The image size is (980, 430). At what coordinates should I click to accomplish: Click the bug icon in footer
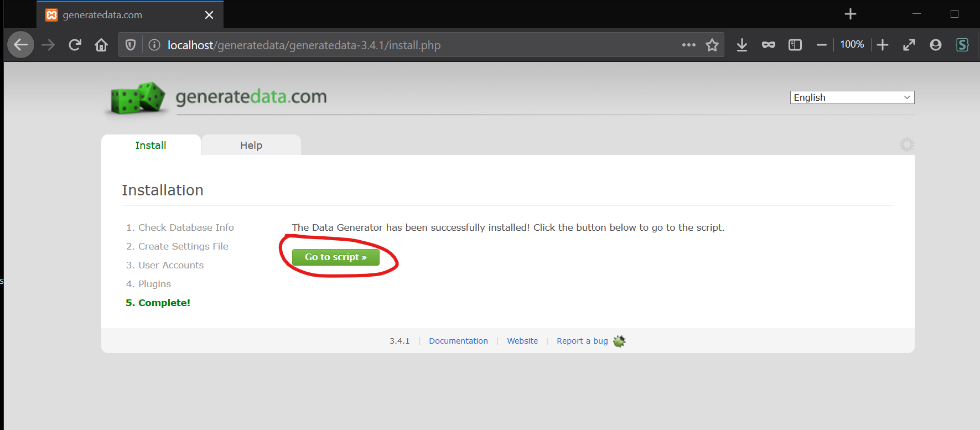point(619,341)
